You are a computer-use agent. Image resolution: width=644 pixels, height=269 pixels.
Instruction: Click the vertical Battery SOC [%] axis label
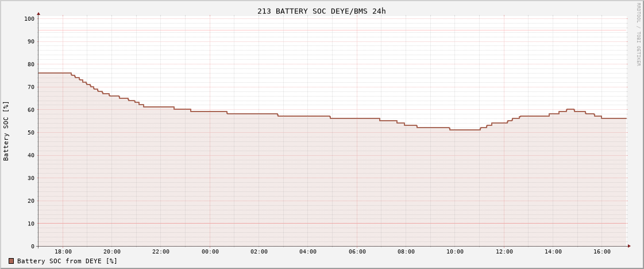click(6, 130)
